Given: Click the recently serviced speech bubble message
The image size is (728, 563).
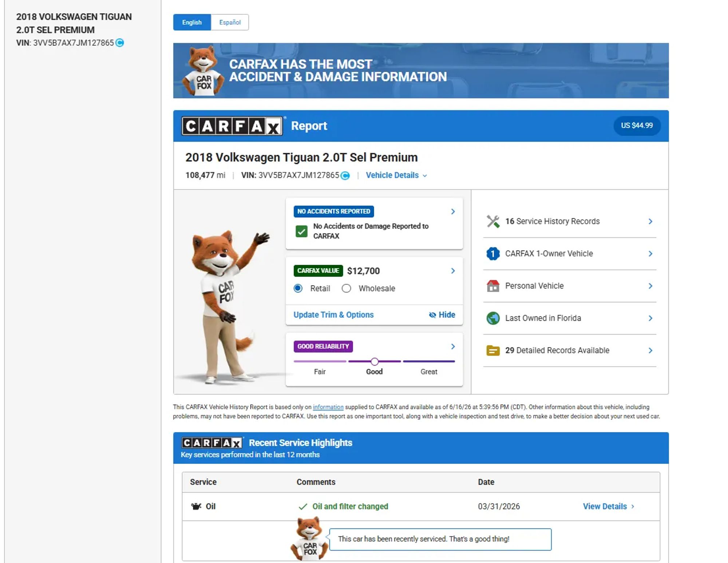Looking at the screenshot, I should (440, 539).
